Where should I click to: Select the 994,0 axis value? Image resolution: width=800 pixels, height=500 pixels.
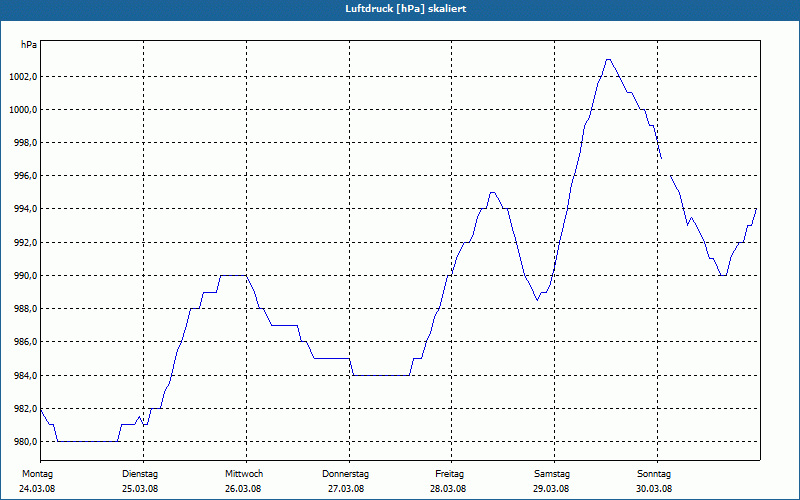pos(25,209)
